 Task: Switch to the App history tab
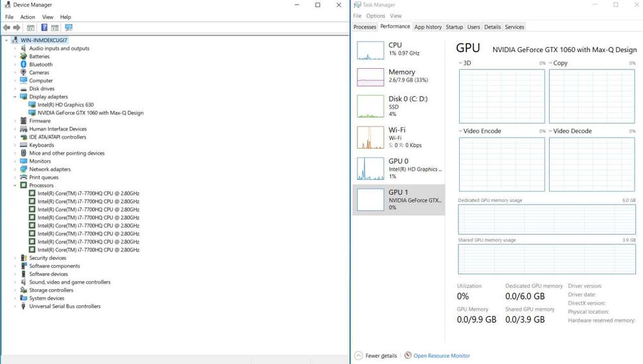click(428, 27)
